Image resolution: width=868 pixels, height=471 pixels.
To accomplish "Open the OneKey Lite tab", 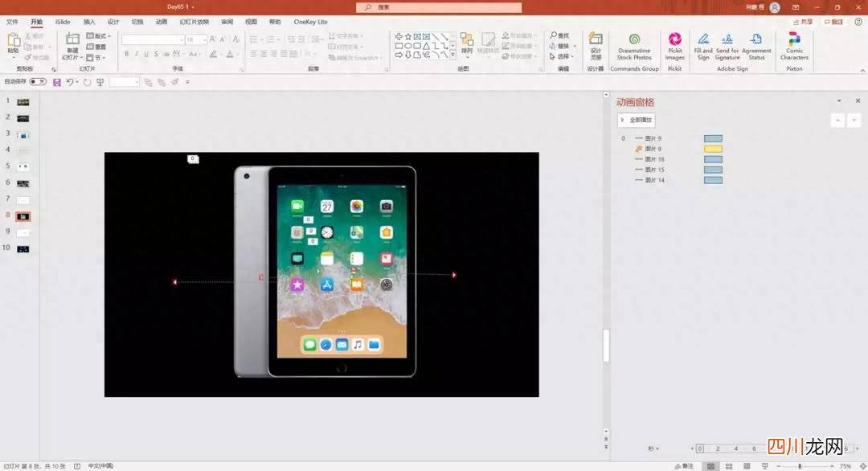I will pos(310,23).
